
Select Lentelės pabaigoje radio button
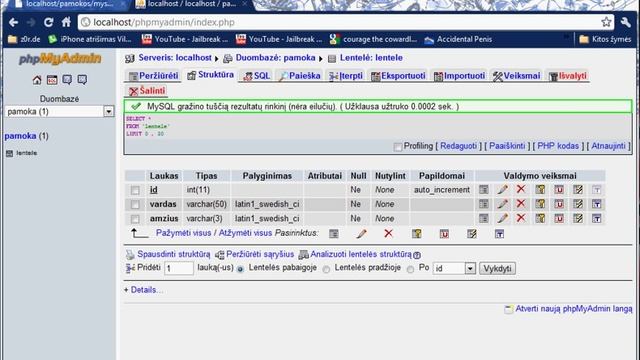[x=240, y=269]
